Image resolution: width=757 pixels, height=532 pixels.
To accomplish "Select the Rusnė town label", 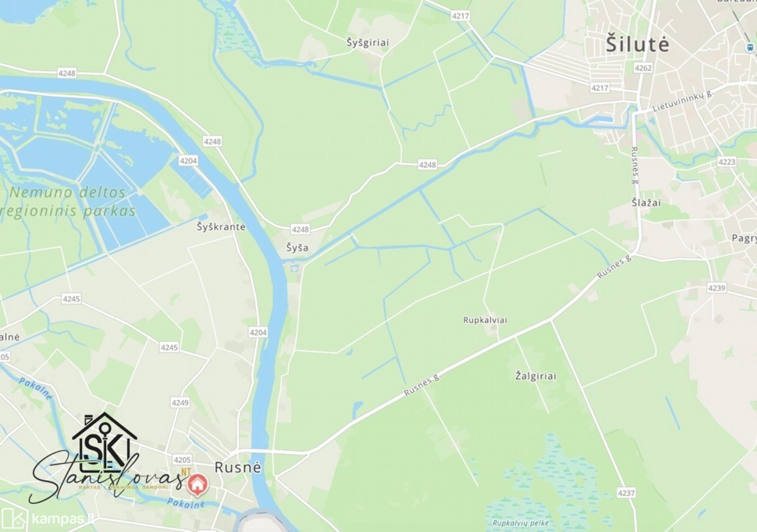I will (x=238, y=467).
